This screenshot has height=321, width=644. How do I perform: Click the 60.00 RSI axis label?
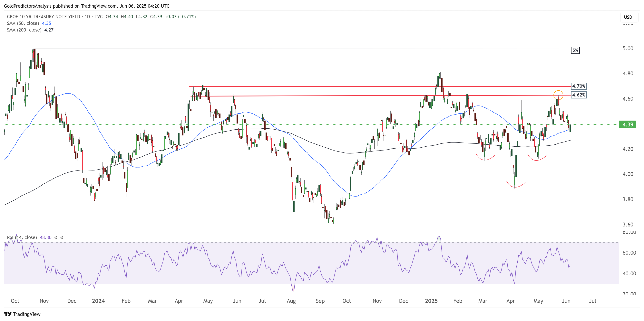click(x=629, y=253)
